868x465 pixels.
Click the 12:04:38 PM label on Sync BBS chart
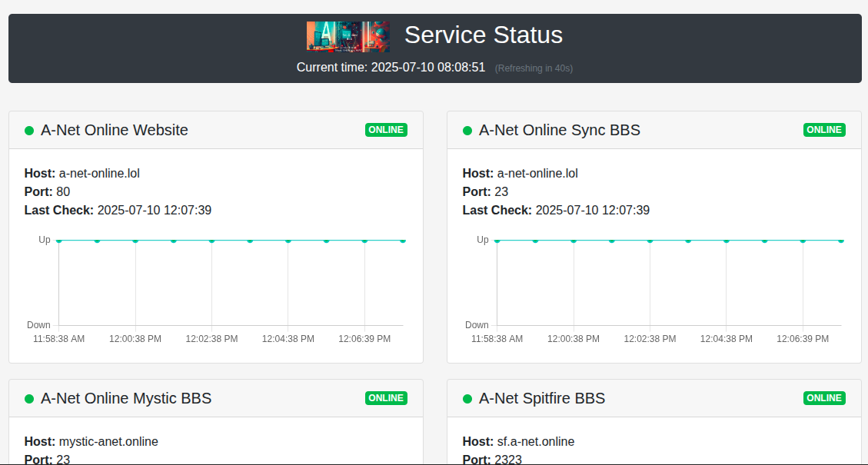click(x=727, y=339)
